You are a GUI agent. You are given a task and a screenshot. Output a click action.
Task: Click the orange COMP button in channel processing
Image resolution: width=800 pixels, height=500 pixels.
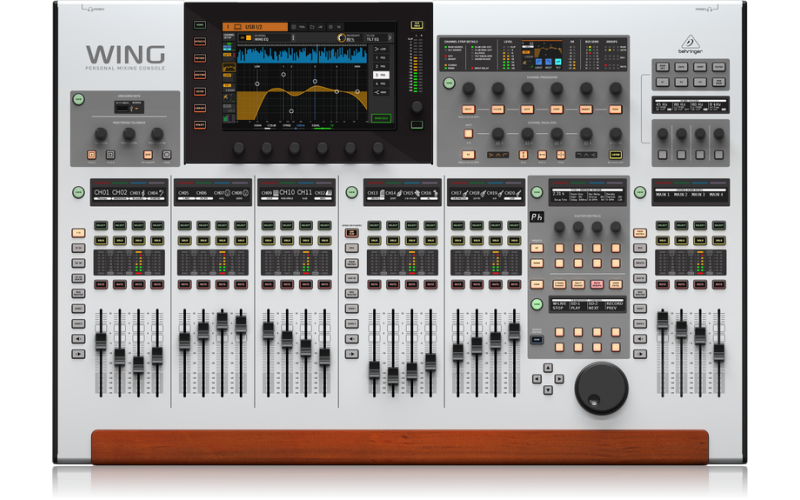pos(557,109)
